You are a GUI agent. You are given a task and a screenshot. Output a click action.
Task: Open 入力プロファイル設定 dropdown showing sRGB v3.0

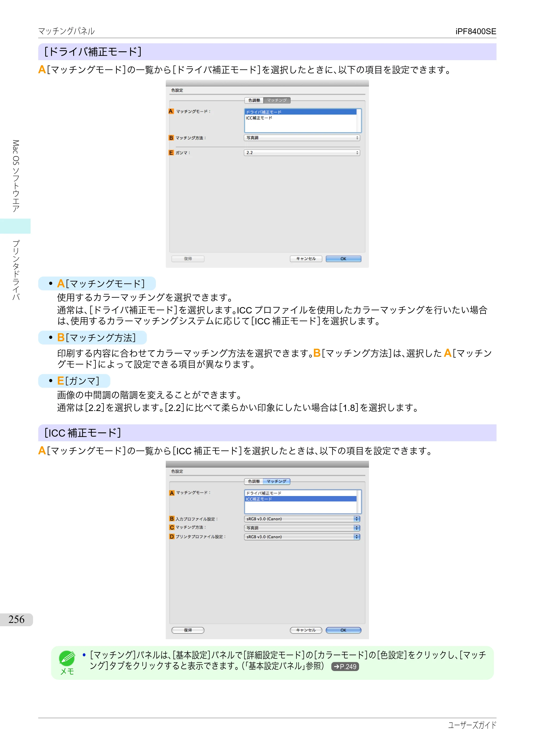[302, 519]
